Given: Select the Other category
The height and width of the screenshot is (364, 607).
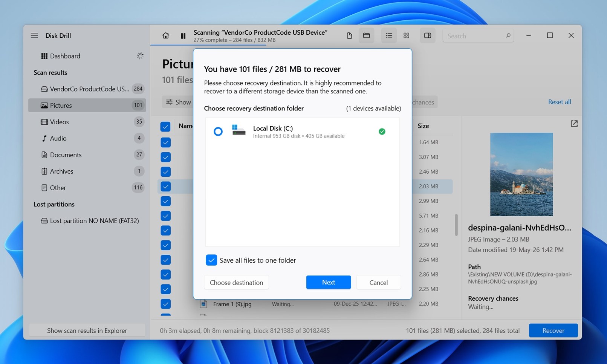Looking at the screenshot, I should 87,188.
